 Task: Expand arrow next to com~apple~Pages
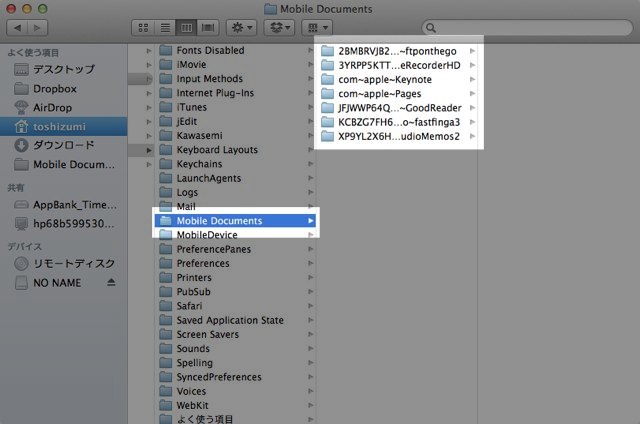(472, 94)
